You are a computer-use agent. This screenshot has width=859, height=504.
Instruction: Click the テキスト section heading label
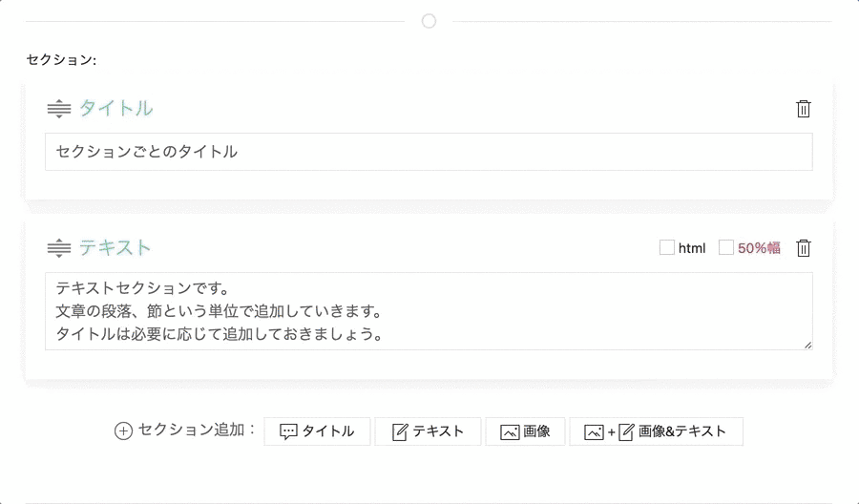pyautogui.click(x=115, y=248)
